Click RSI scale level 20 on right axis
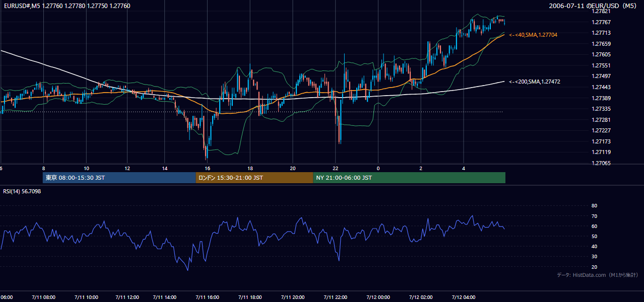Screen dimensions: 644x302 (x=594, y=267)
